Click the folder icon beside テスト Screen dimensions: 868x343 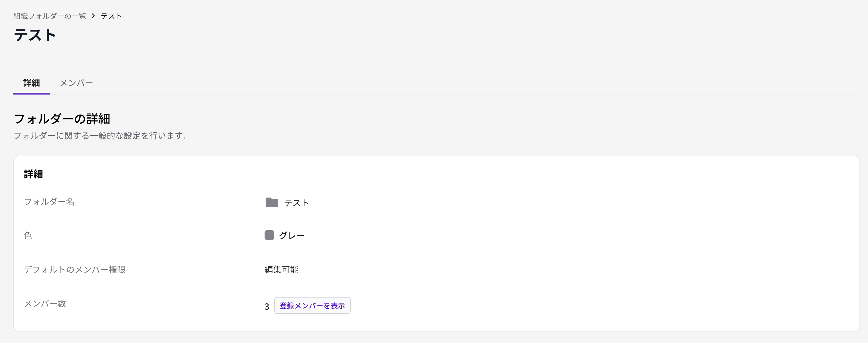[272, 202]
